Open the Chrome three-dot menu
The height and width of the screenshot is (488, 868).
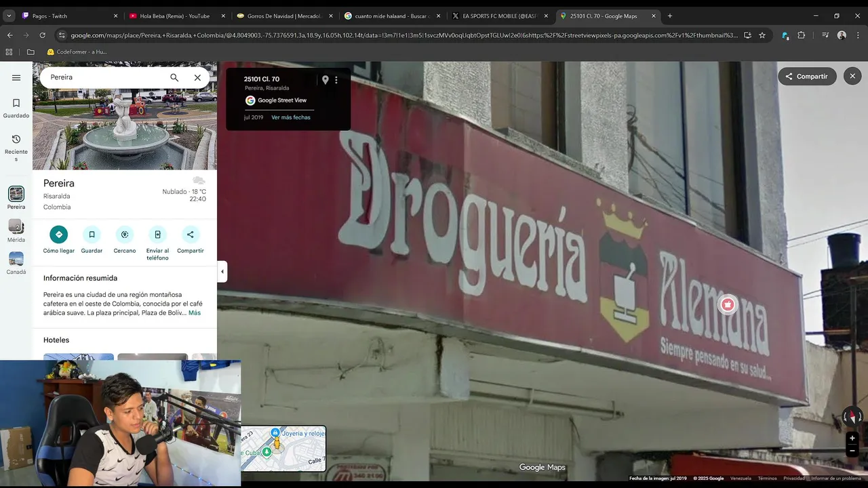(858, 35)
